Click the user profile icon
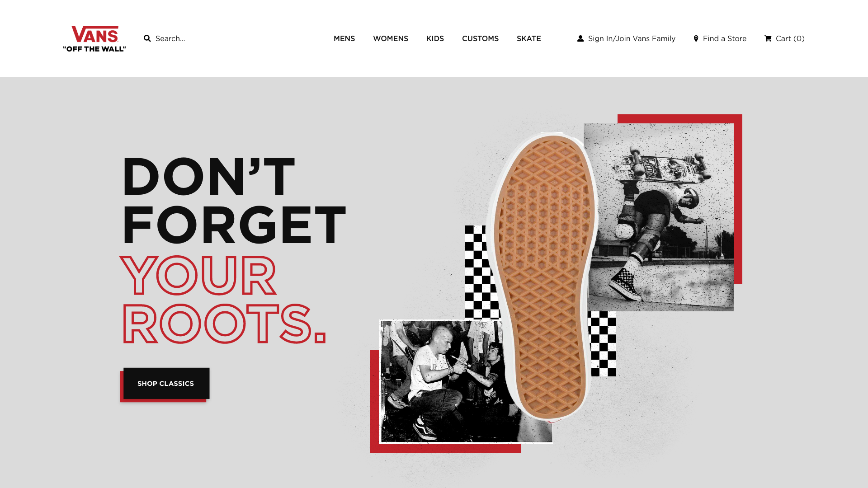868x488 pixels. pos(580,38)
